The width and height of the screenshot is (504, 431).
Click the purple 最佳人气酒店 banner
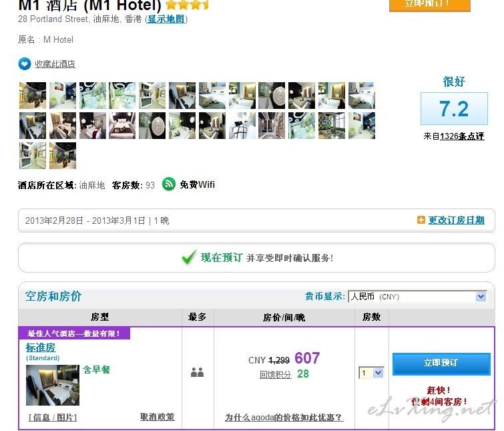74,333
